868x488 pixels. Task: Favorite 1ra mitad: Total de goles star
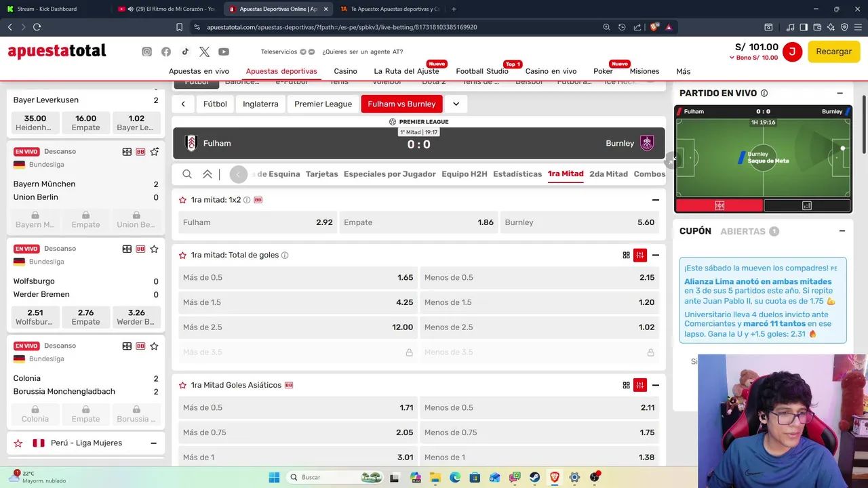click(182, 256)
